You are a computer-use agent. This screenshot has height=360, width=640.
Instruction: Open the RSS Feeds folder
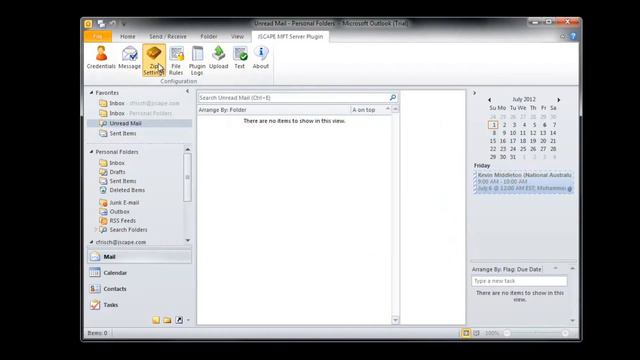click(x=122, y=220)
